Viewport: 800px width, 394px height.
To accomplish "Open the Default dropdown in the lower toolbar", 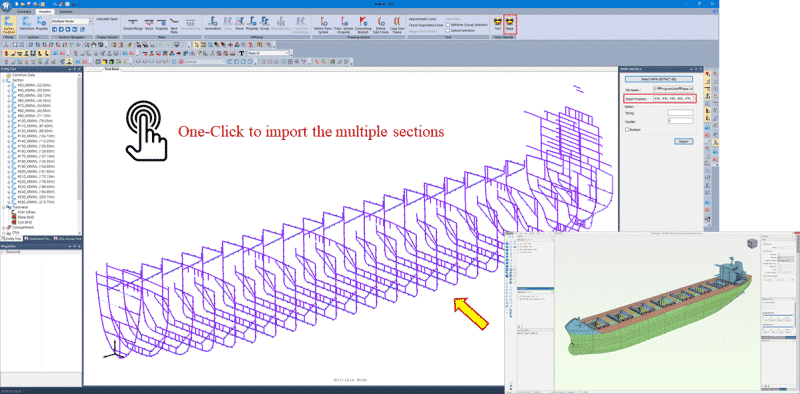I will [x=222, y=62].
